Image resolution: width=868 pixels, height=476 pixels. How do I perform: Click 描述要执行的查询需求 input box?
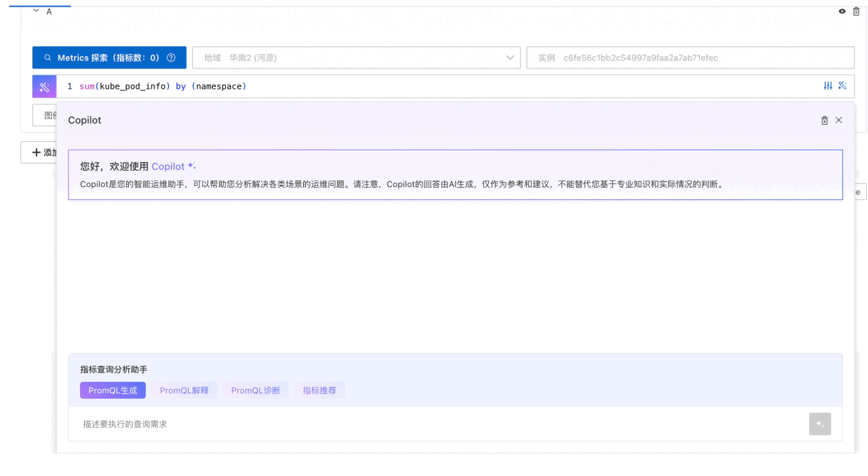(x=437, y=424)
